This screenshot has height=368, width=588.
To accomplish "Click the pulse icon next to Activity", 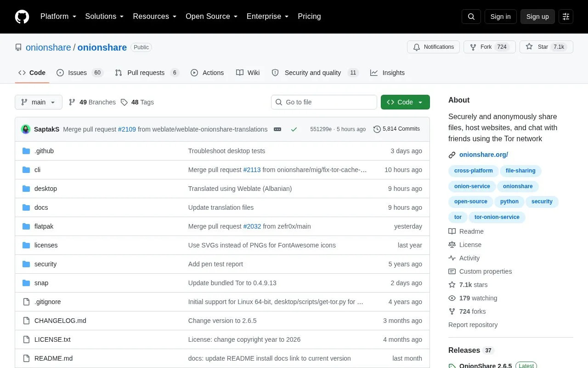I will tap(452, 258).
